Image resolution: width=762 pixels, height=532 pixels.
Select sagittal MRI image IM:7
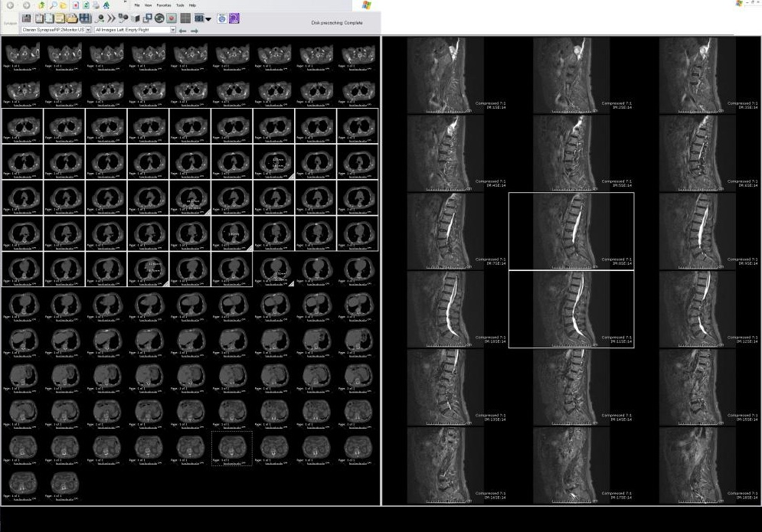click(x=445, y=230)
